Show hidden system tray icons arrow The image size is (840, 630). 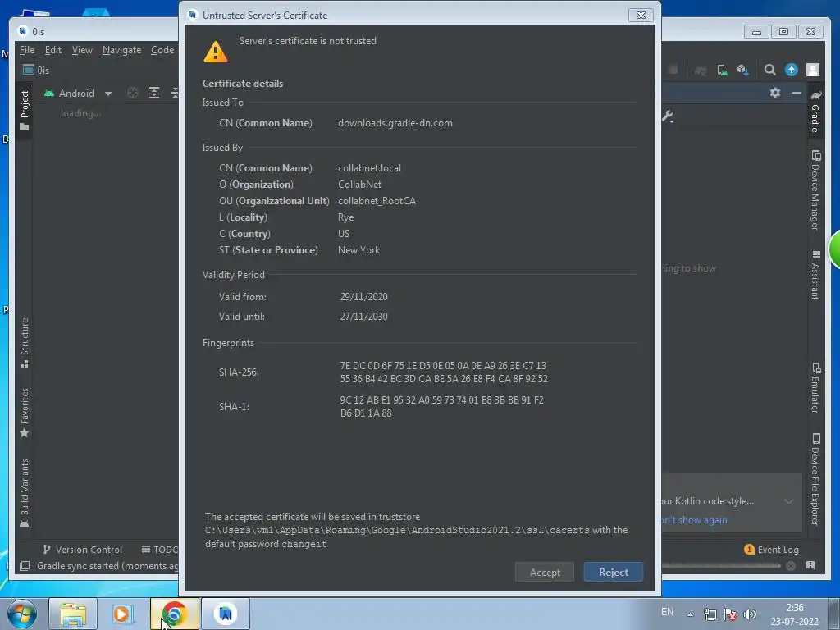[691, 614]
